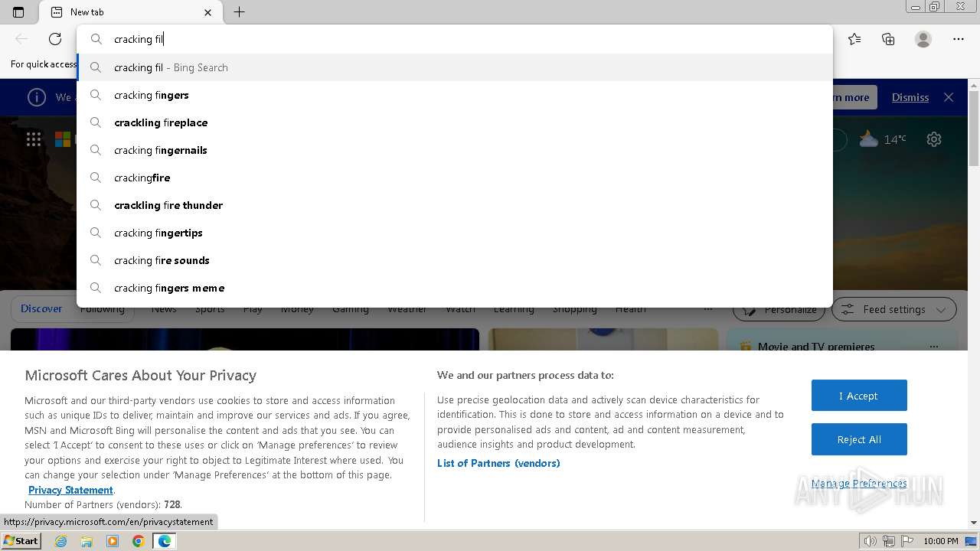Pick 'cracking fingertips' suggestion

tap(455, 233)
